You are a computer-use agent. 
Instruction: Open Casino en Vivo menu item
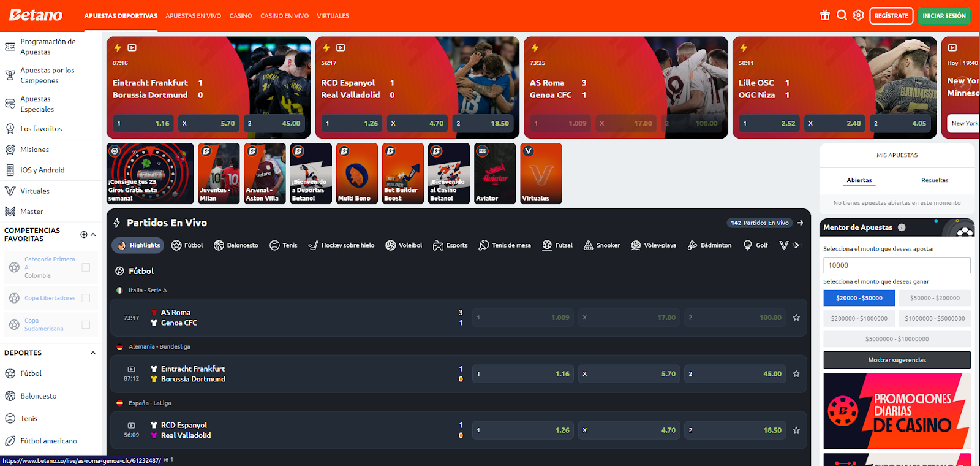coord(284,16)
